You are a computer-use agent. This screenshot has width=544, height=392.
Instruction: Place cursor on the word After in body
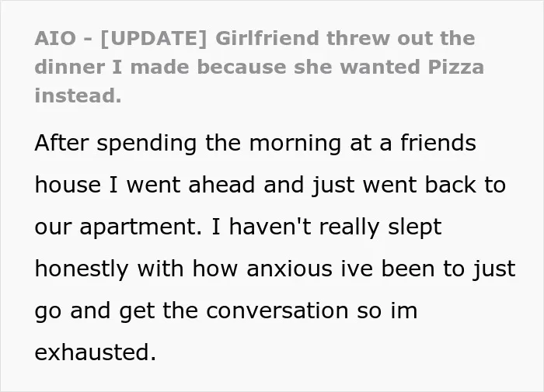61,143
